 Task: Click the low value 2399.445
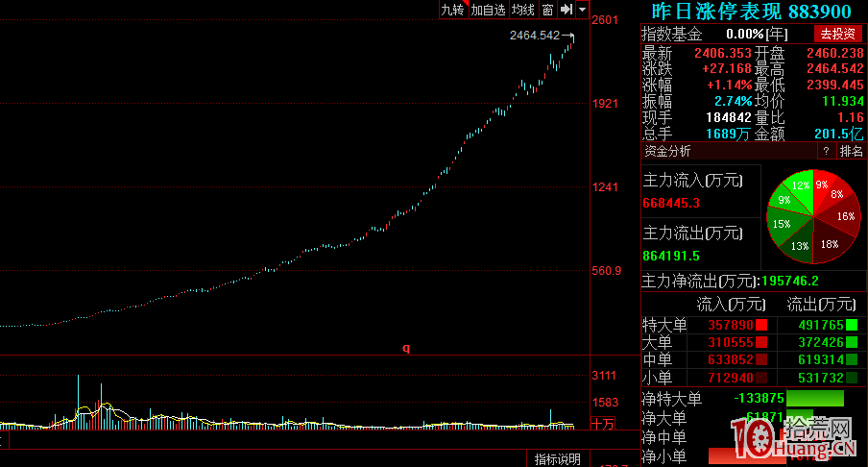pyautogui.click(x=834, y=85)
